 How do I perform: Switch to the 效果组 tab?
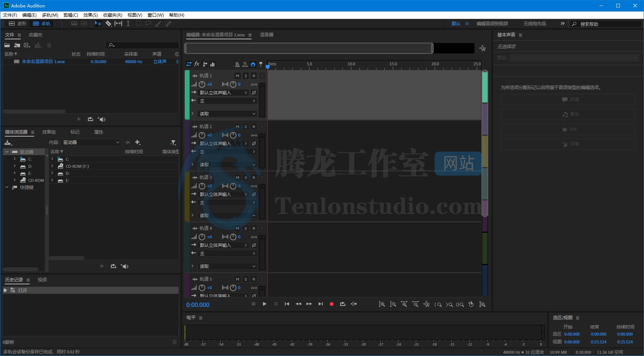click(49, 132)
